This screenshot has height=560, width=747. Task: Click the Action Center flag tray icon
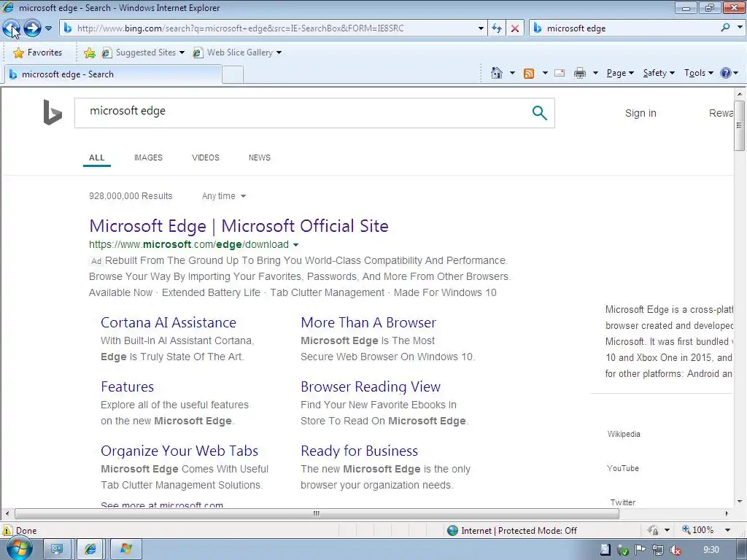coord(640,550)
